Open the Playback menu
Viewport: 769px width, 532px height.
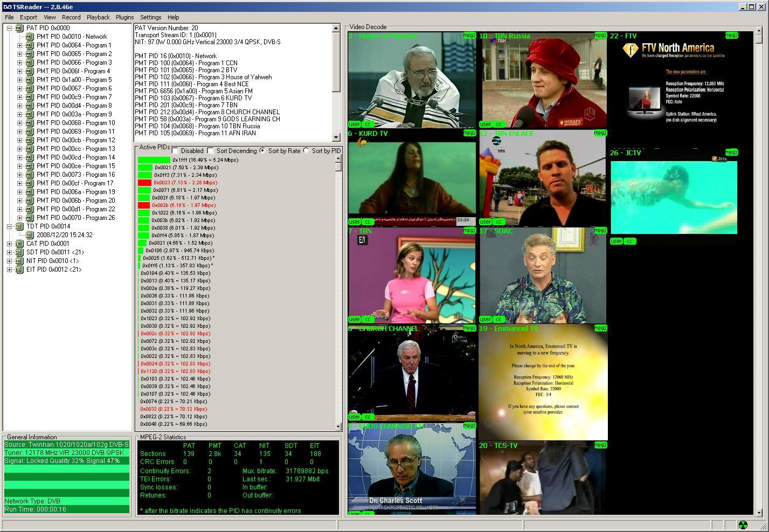coord(98,17)
